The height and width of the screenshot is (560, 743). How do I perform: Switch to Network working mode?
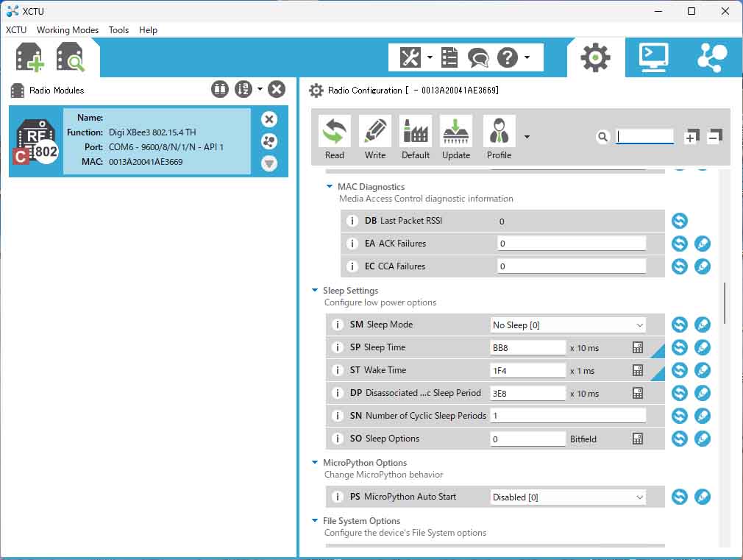coord(712,57)
